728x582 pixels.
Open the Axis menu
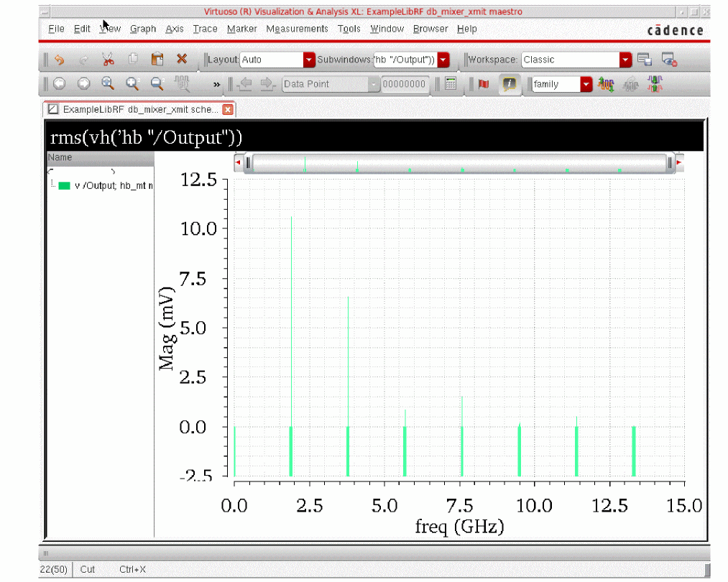click(175, 29)
